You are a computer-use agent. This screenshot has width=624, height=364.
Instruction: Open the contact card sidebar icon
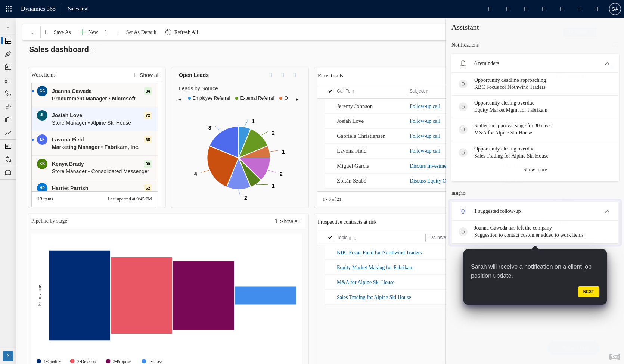8,146
